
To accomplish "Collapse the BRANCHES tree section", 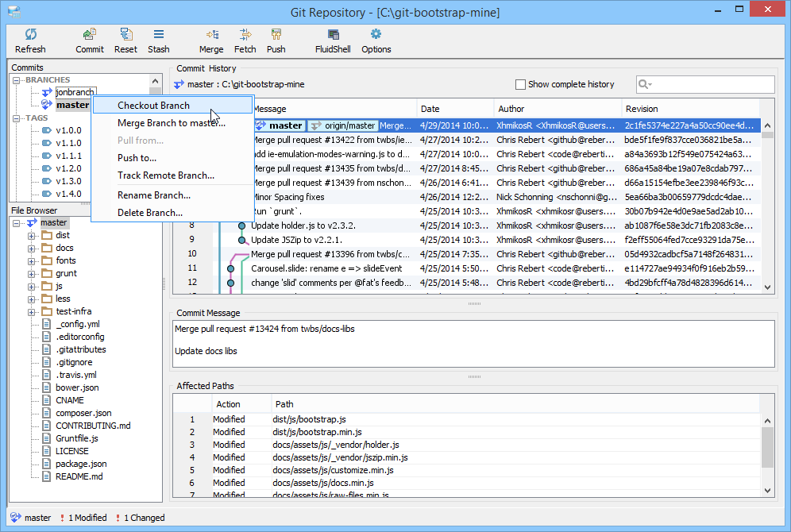I will coord(16,79).
